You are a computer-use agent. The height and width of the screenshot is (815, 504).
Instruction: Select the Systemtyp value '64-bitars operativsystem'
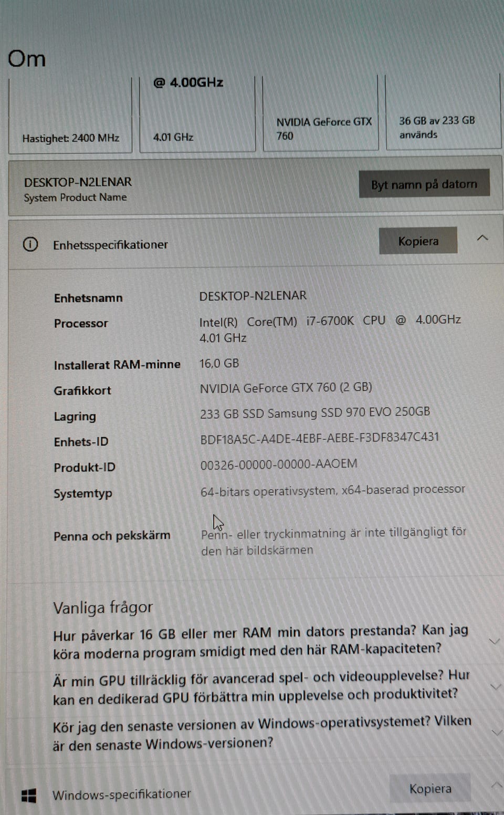333,490
